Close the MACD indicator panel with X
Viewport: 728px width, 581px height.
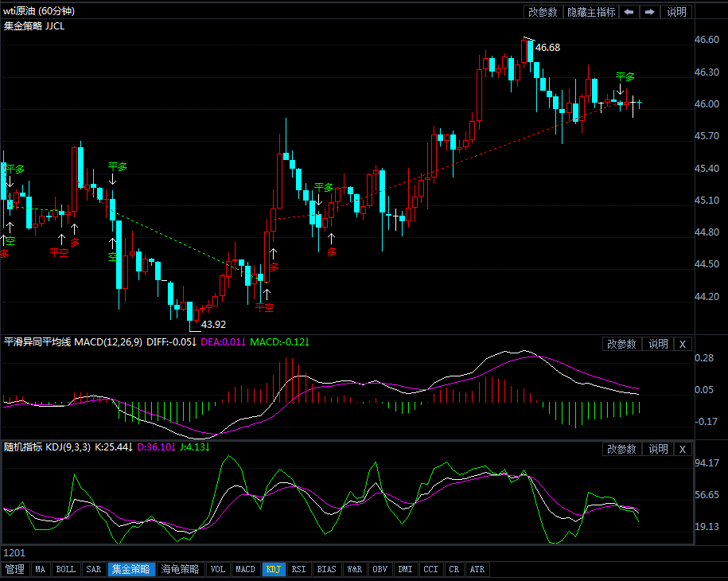682,344
